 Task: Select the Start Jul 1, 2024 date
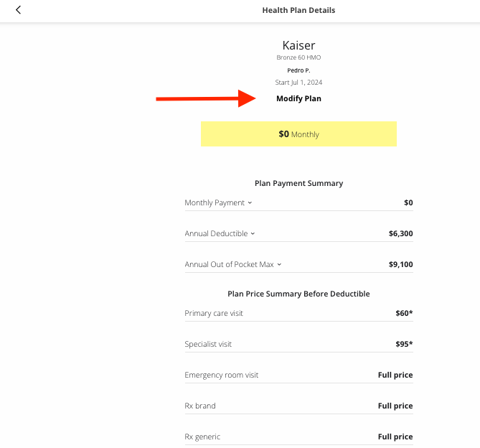(x=298, y=83)
